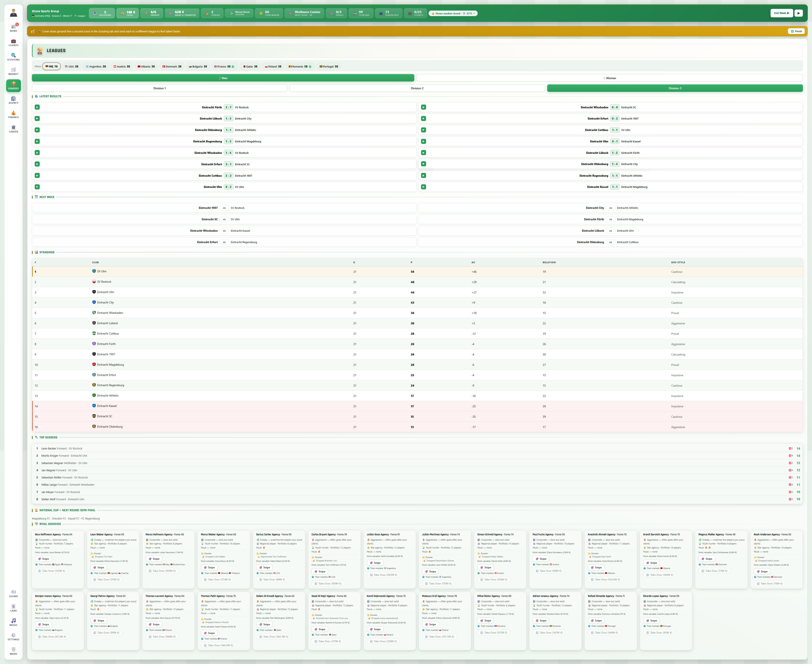Open the Market cart icon

point(14,71)
